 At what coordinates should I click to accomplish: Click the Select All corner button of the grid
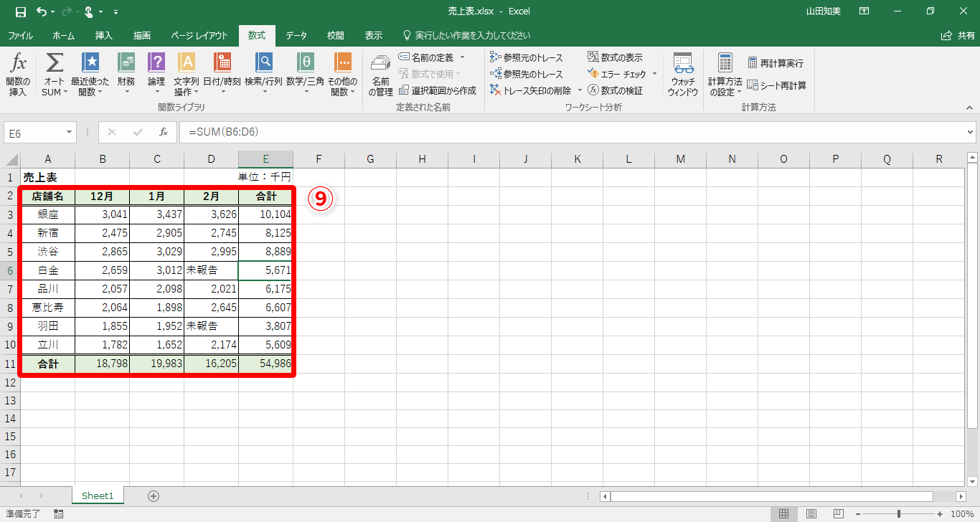pyautogui.click(x=10, y=159)
